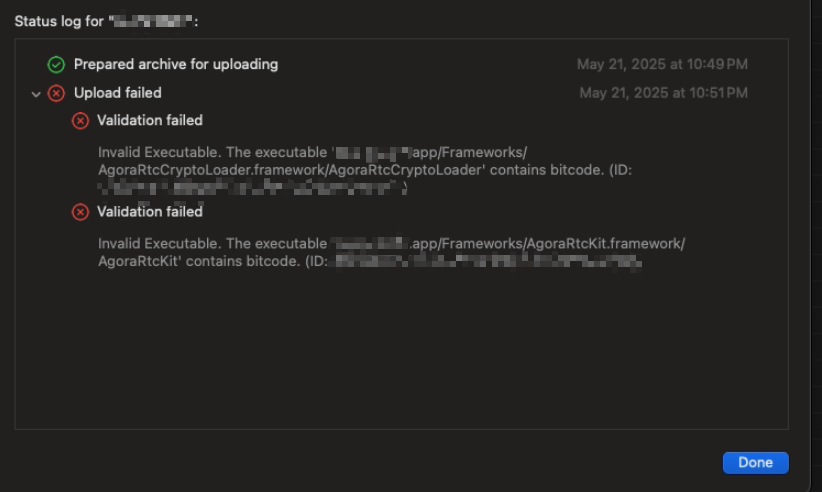The height and width of the screenshot is (492, 822).
Task: Select the first Validation failed label
Action: click(150, 121)
